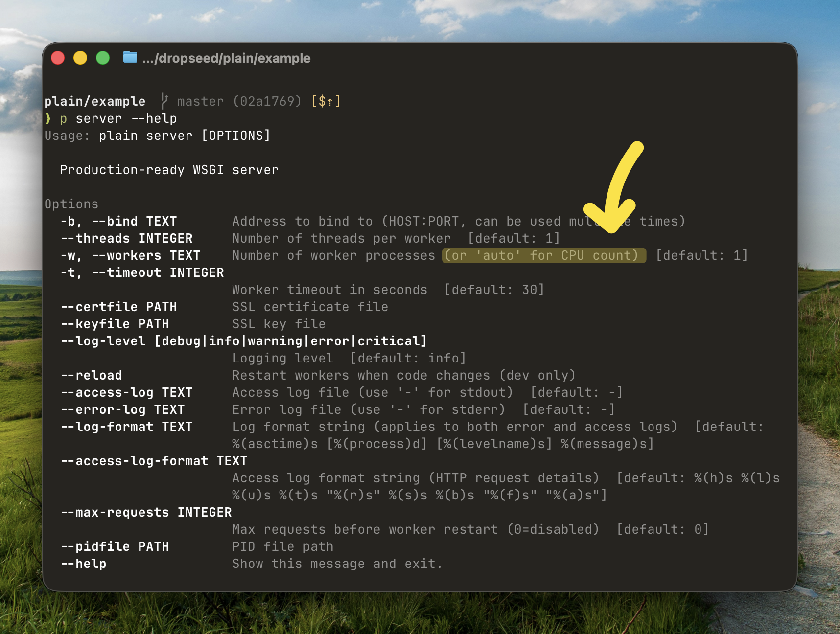
Task: Click the git branch symbol before master
Action: pos(165,101)
